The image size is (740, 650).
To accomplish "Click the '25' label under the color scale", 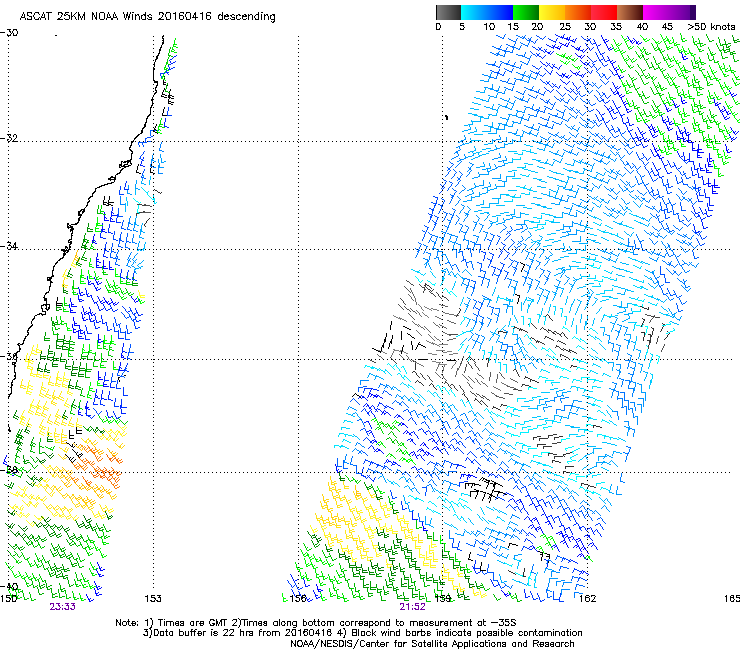I will point(565,27).
